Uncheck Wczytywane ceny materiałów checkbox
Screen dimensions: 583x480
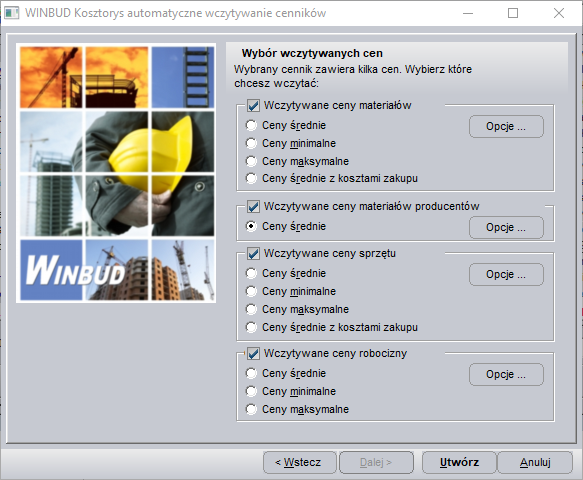253,106
